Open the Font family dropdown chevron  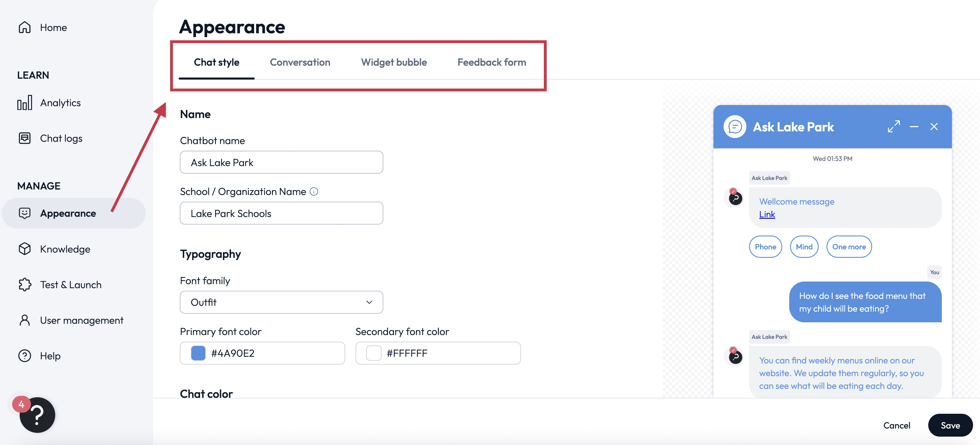point(369,302)
